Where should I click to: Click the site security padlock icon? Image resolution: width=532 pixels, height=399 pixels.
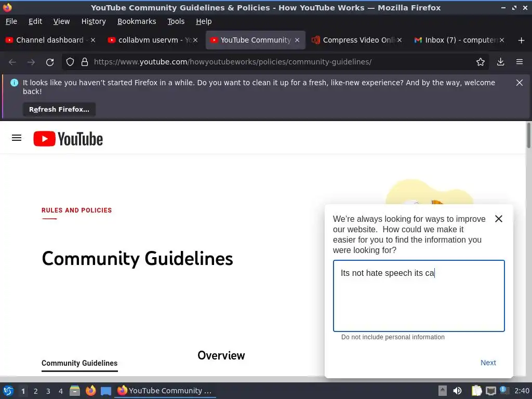coord(85,62)
